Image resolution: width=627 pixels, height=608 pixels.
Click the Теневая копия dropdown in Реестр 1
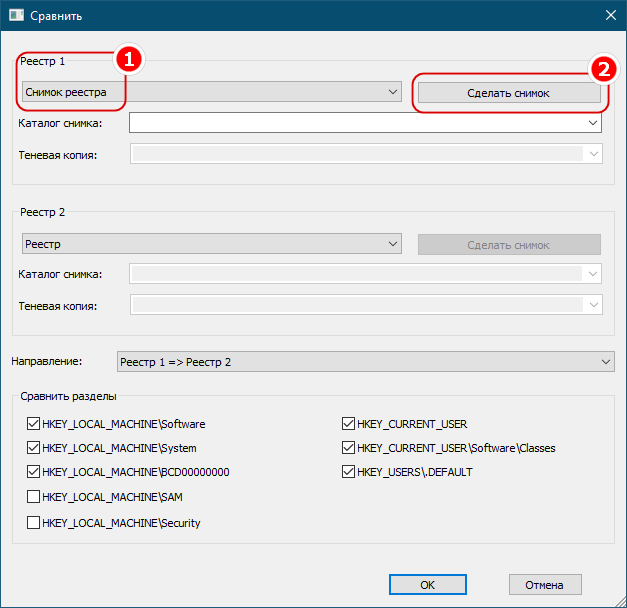pos(366,154)
